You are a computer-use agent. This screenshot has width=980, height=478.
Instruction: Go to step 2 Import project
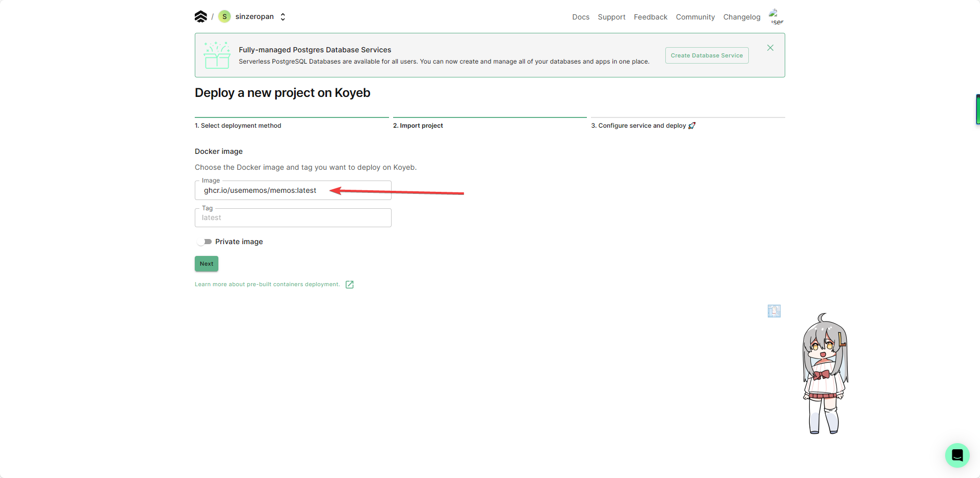coord(418,126)
